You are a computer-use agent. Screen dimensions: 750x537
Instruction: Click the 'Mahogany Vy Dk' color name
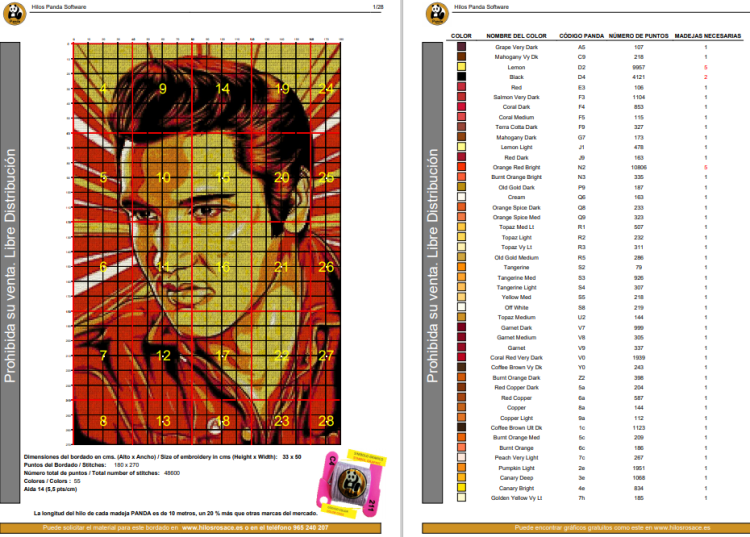coord(516,57)
